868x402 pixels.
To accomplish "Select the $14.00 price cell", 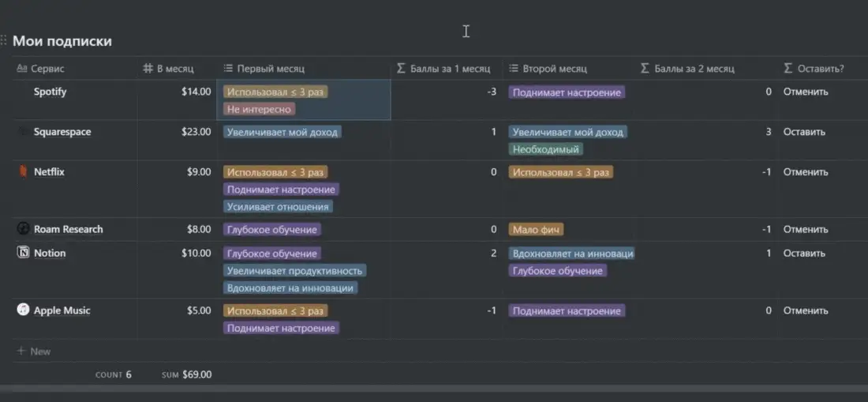I will point(196,92).
